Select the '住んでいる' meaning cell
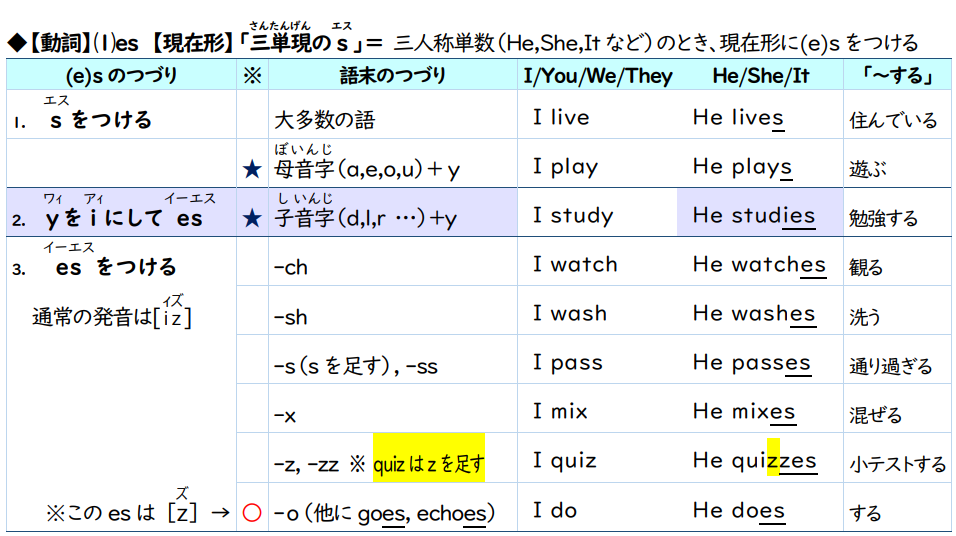Viewport: 956px width, 536px height. 893,120
